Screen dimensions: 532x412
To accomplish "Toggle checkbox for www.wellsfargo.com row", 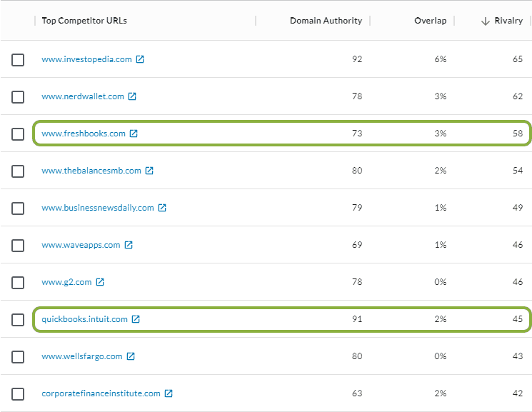I will 18,357.
